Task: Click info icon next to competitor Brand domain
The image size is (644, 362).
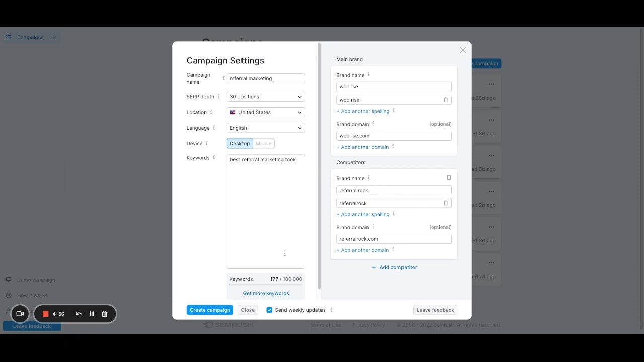Action: (x=373, y=227)
